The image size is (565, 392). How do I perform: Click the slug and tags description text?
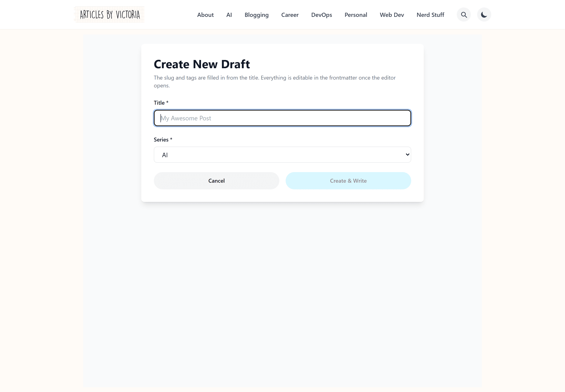click(275, 82)
